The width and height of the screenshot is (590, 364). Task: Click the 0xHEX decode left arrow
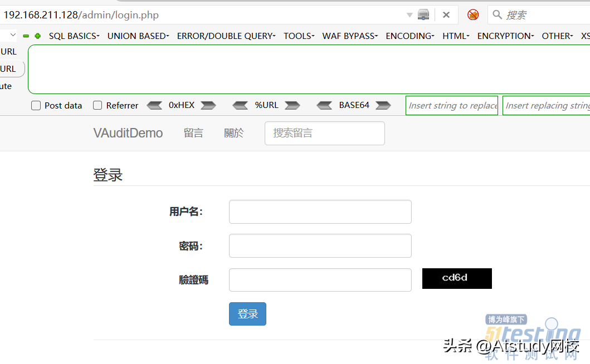[154, 105]
